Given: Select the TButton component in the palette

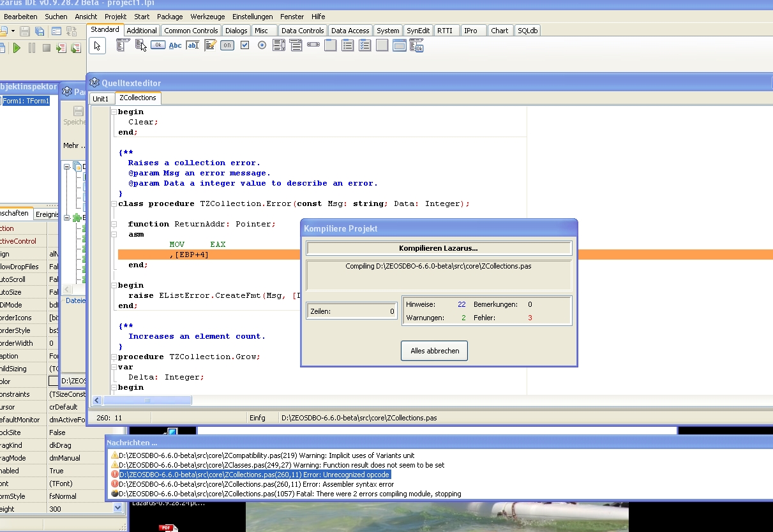Looking at the screenshot, I should (x=158, y=45).
